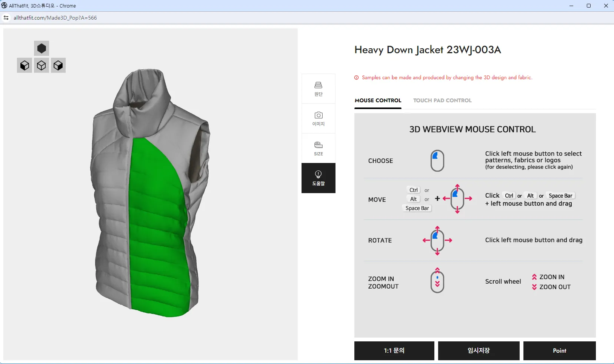
Task: Open the 이미지 camera panel
Action: (x=319, y=118)
